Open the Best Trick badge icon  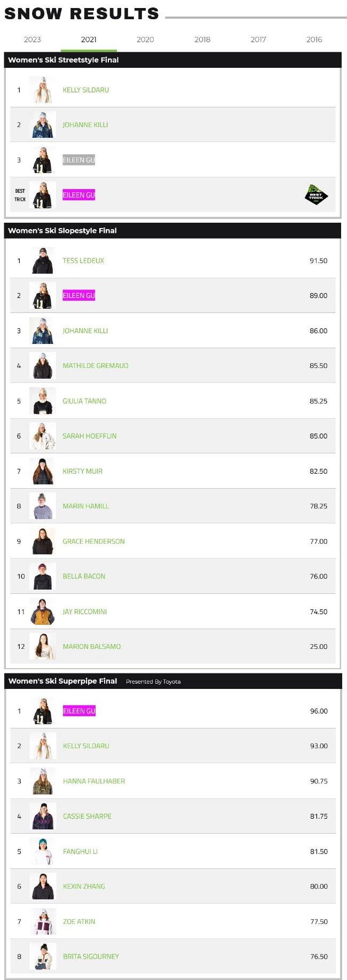[316, 195]
